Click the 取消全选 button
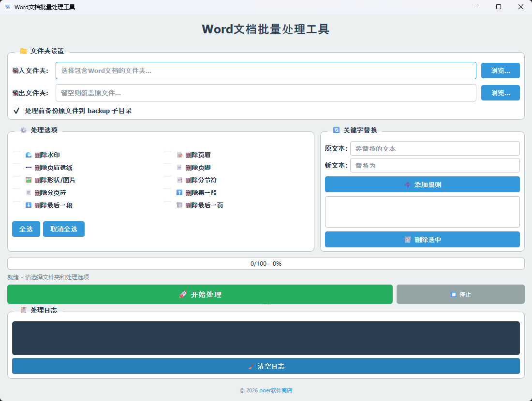The image size is (532, 401). pos(64,229)
